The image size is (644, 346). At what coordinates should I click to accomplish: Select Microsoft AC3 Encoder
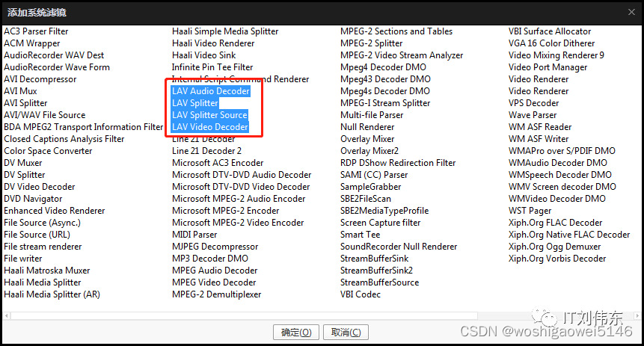(x=218, y=162)
